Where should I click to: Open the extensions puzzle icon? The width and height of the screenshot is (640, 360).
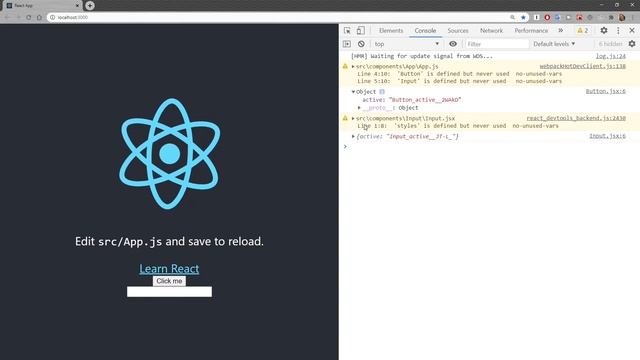point(611,18)
